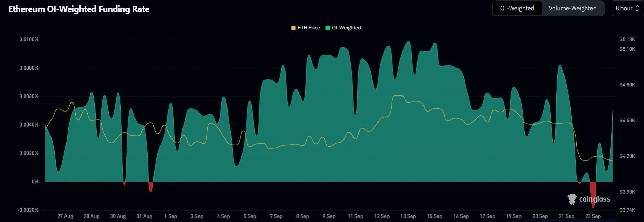Image resolution: width=644 pixels, height=222 pixels.
Task: Click the $5.18K price axis label
Action: tap(627, 39)
